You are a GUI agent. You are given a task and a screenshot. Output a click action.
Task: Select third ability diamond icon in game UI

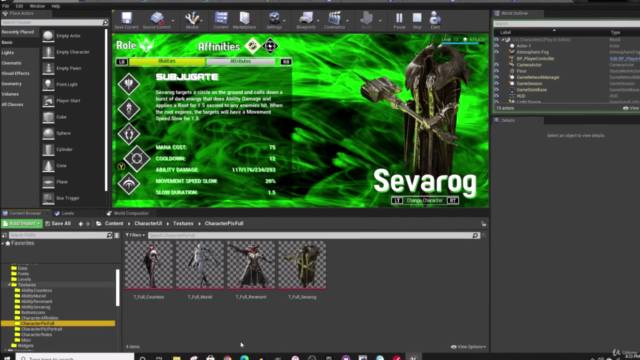[x=129, y=134]
